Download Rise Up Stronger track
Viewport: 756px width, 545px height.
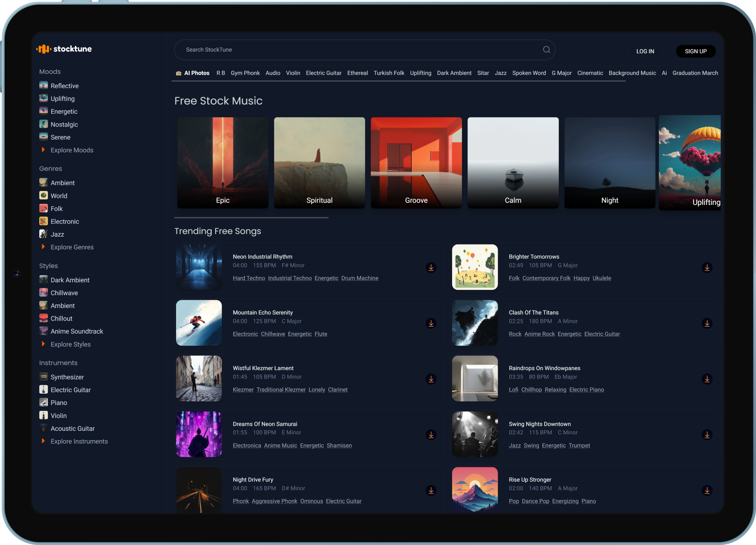(x=707, y=491)
